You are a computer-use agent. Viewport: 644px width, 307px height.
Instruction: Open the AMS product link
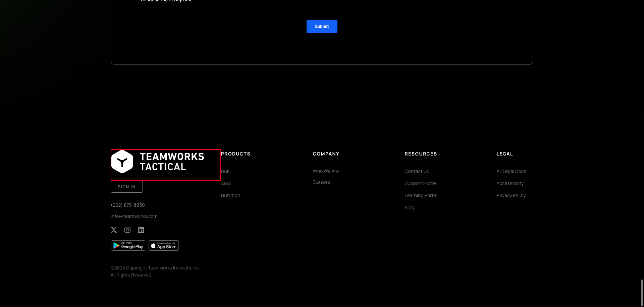pyautogui.click(x=226, y=183)
